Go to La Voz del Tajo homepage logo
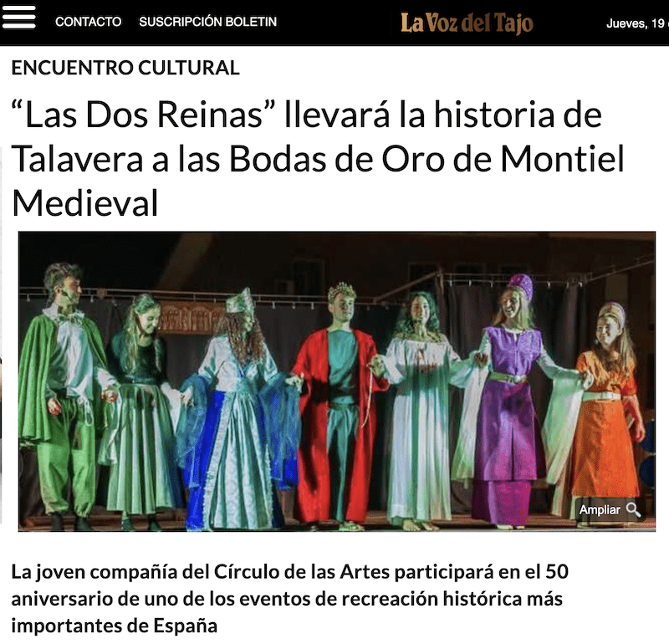This screenshot has height=644, width=669. click(x=467, y=23)
